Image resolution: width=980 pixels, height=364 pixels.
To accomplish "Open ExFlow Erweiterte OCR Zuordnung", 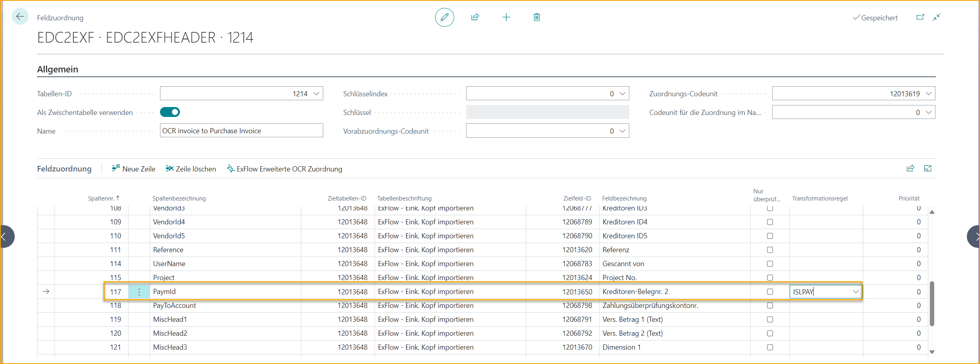I will (x=284, y=169).
